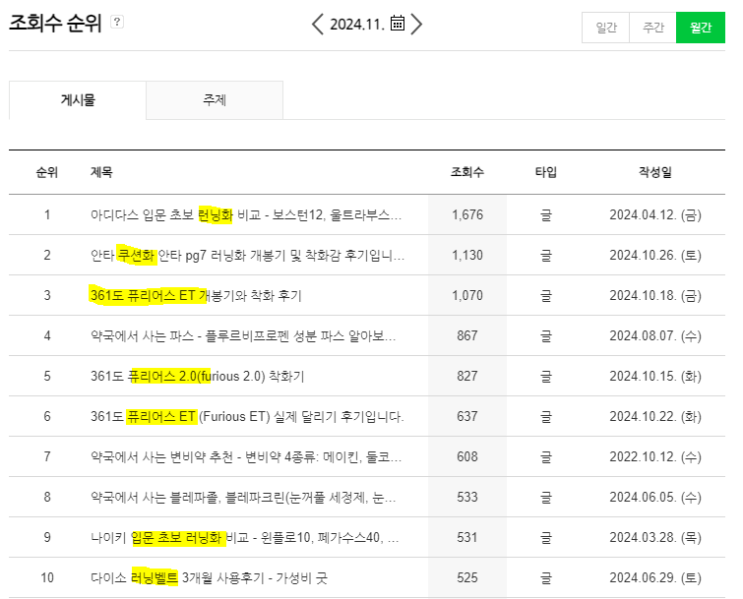
Task: Click view count 525
Action: coord(467,578)
